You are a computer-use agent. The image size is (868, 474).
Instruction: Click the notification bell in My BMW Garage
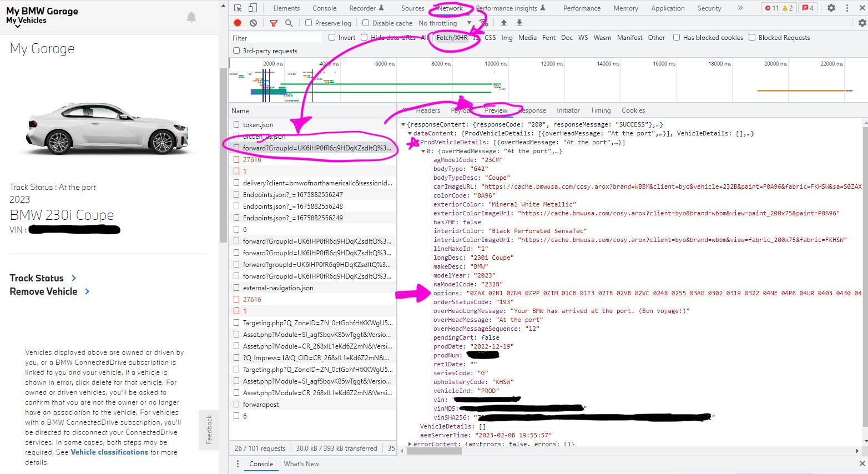tap(191, 17)
